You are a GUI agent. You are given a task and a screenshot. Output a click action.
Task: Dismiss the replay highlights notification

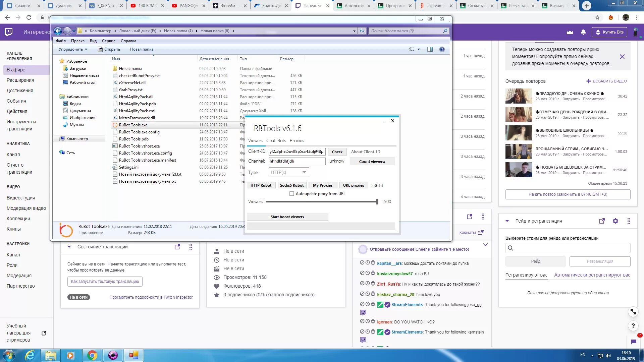pyautogui.click(x=622, y=57)
